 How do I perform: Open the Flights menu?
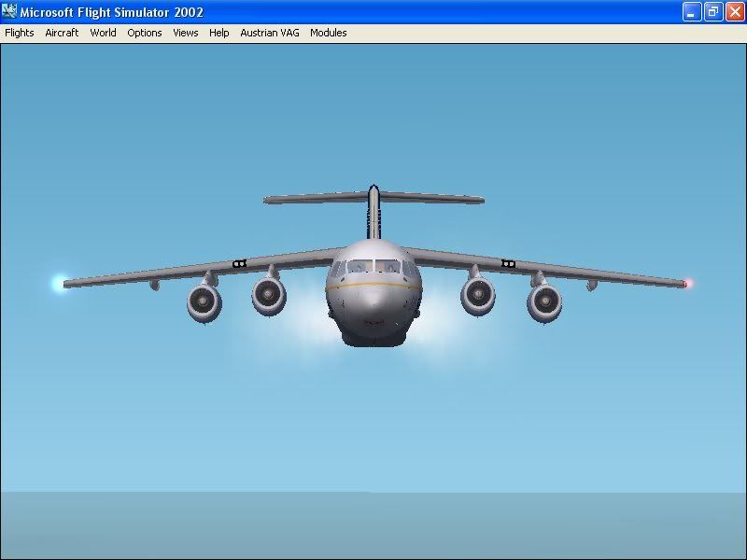[19, 33]
